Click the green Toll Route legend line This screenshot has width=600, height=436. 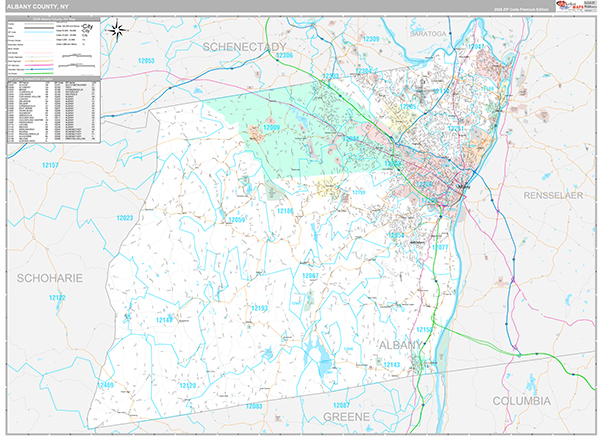pos(39,73)
